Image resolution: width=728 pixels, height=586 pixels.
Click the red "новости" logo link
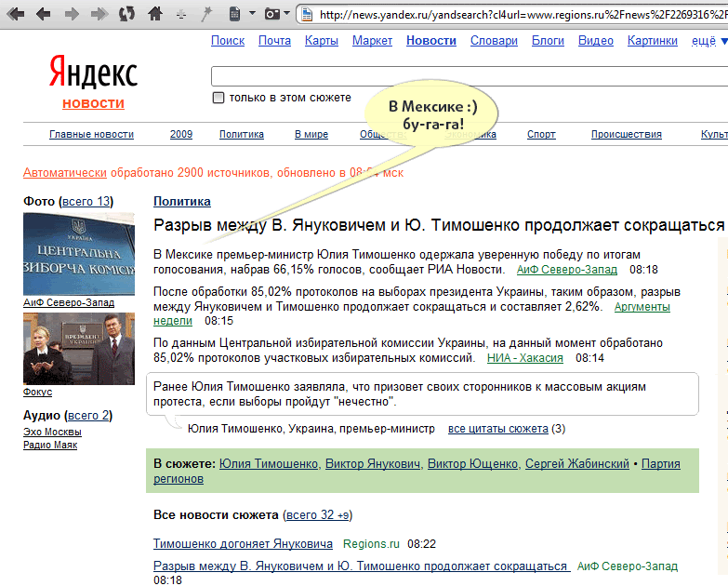[93, 103]
